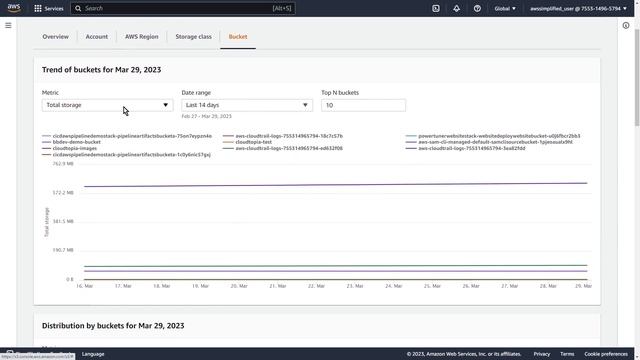Image resolution: width=640 pixels, height=360 pixels.
Task: Toggle the cloudtopia-images legend entry
Action: pos(69,148)
